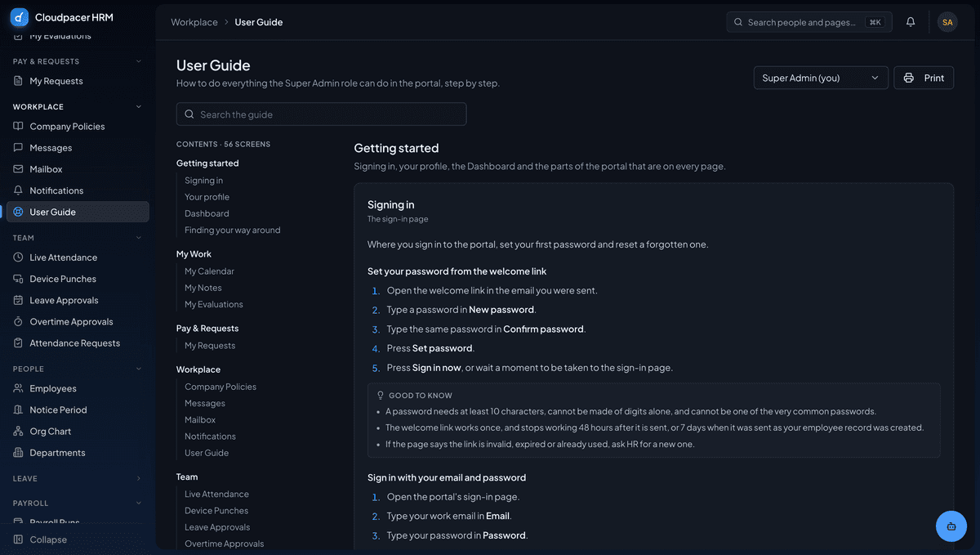Open Departments from the sidebar
The width and height of the screenshot is (980, 555).
pos(78,453)
